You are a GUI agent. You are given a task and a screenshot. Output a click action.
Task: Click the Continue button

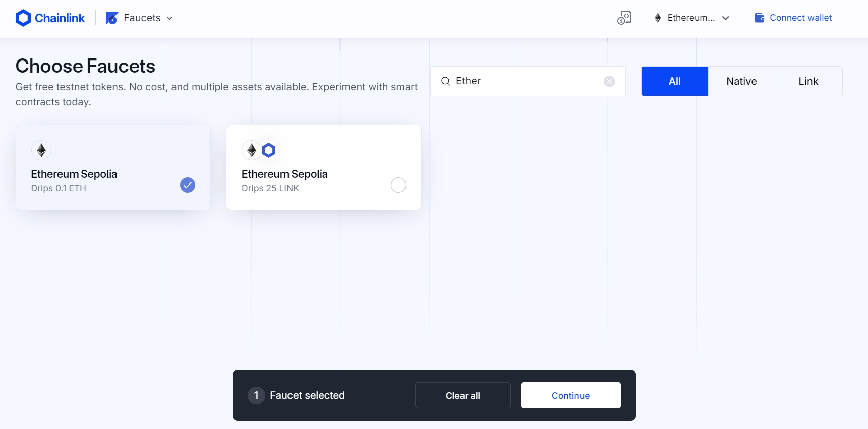click(x=570, y=395)
